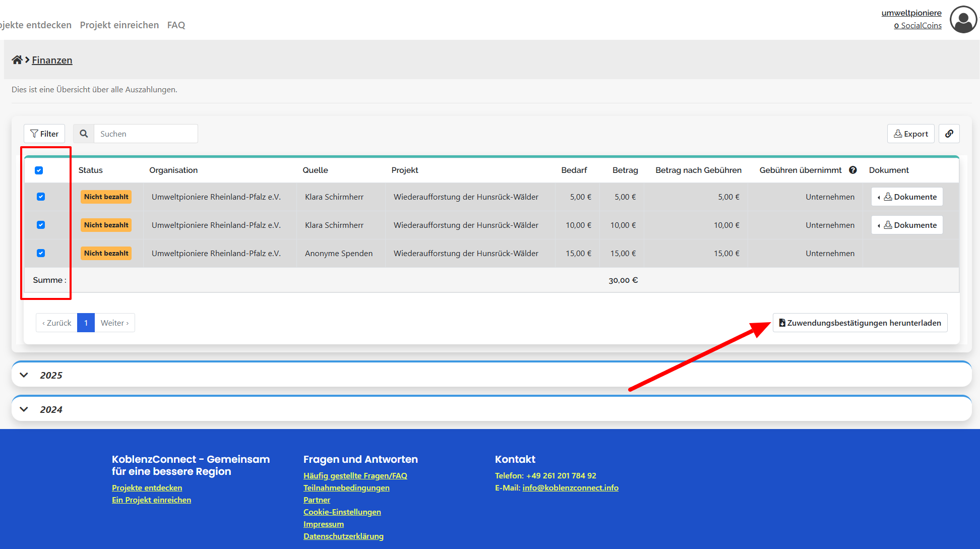Go to pagination page 1

tap(86, 323)
